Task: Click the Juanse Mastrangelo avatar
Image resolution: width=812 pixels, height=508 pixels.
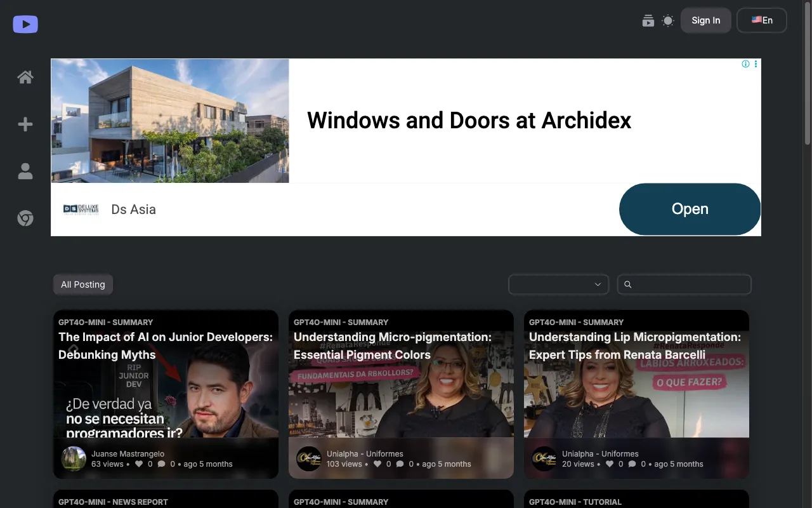Action: (74, 458)
